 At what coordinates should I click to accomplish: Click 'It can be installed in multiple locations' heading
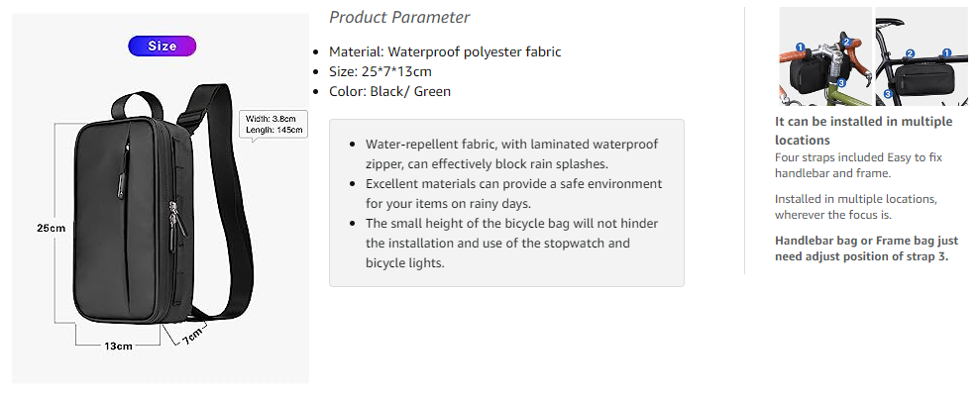tap(864, 130)
